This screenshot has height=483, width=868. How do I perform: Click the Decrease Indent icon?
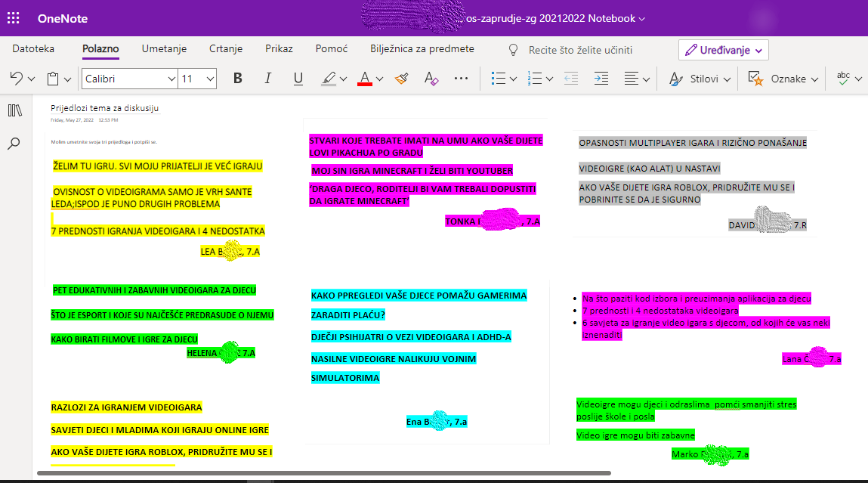pos(571,79)
